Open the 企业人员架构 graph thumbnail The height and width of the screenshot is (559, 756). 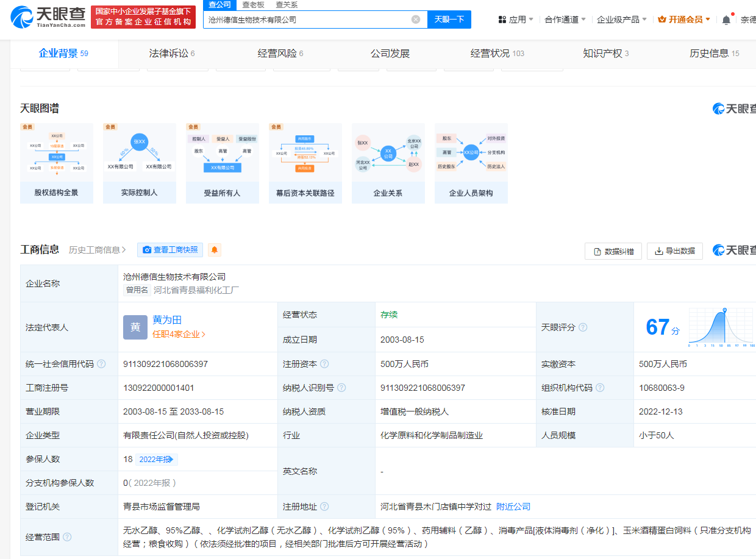471,163
